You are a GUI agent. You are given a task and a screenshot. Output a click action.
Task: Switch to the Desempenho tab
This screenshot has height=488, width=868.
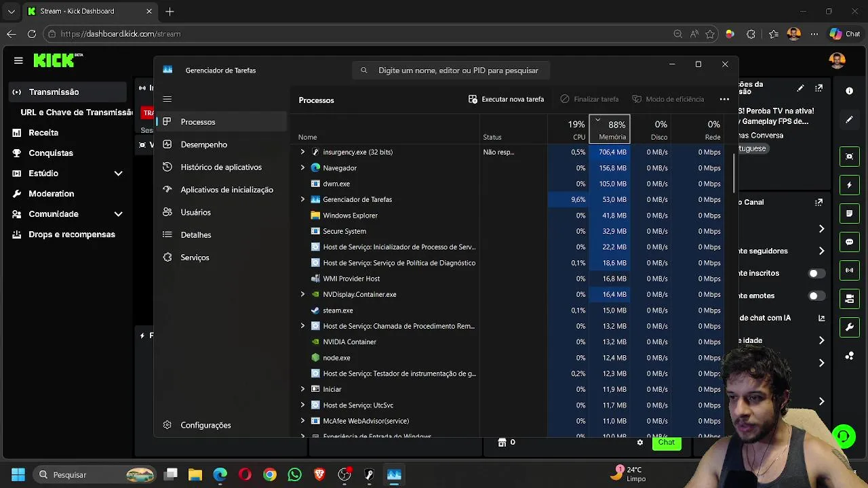click(x=222, y=144)
